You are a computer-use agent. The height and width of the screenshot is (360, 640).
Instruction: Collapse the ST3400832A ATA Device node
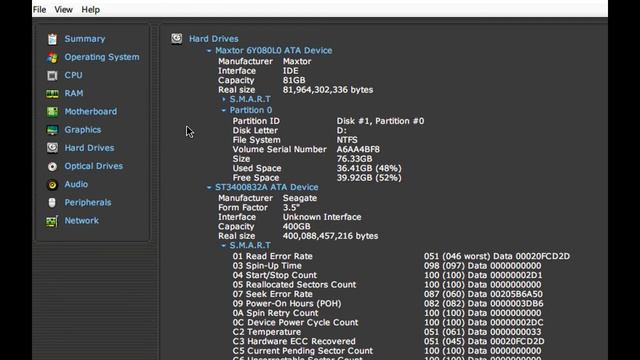coord(209,187)
